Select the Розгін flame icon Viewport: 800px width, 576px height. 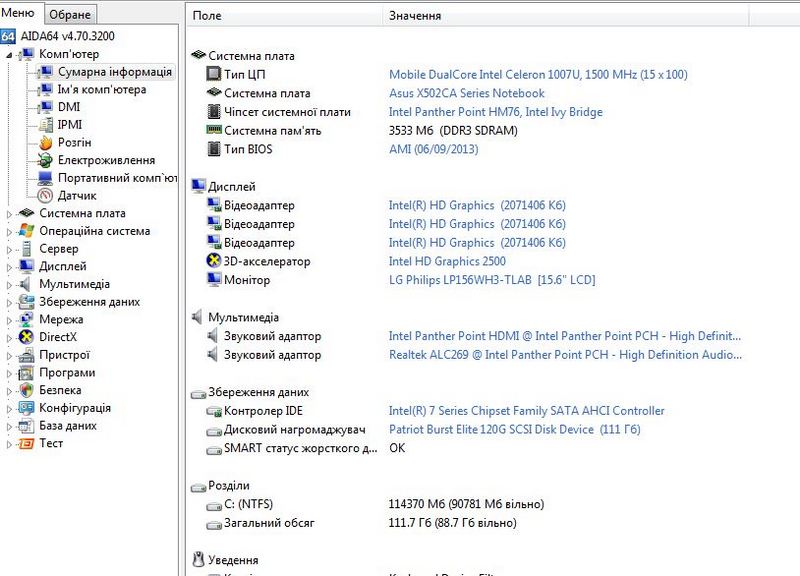pyautogui.click(x=45, y=143)
